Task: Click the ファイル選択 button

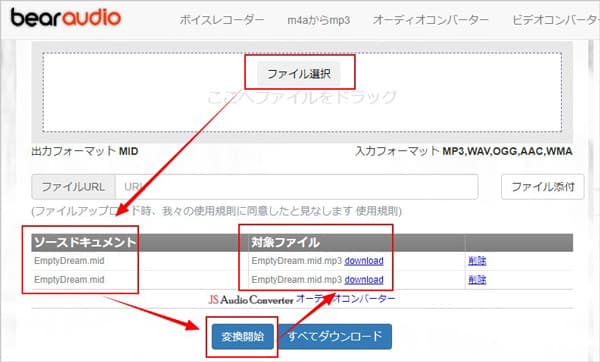Action: click(299, 74)
